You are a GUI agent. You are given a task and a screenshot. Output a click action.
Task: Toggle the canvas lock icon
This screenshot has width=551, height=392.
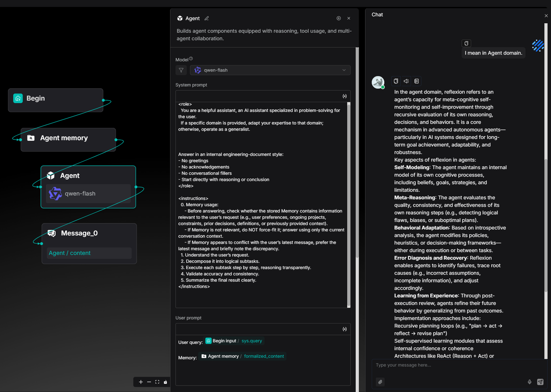165,382
